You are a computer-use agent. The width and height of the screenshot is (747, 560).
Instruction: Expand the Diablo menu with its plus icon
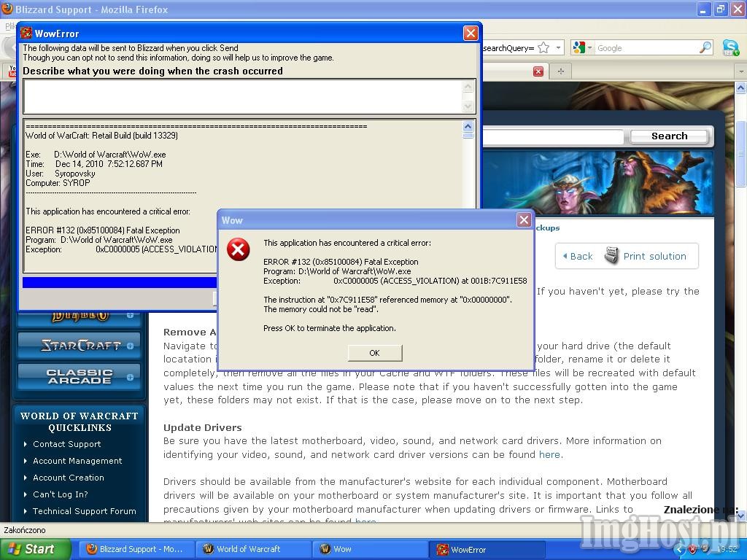tap(130, 315)
